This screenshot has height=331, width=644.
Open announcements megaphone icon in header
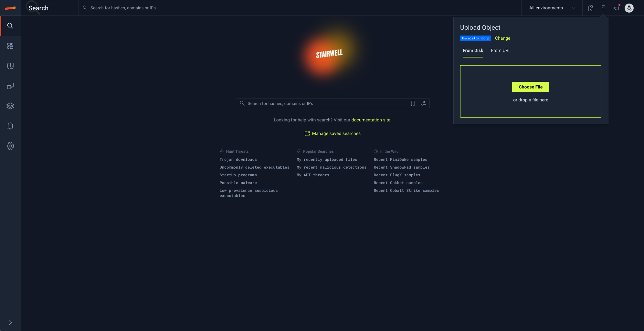617,8
